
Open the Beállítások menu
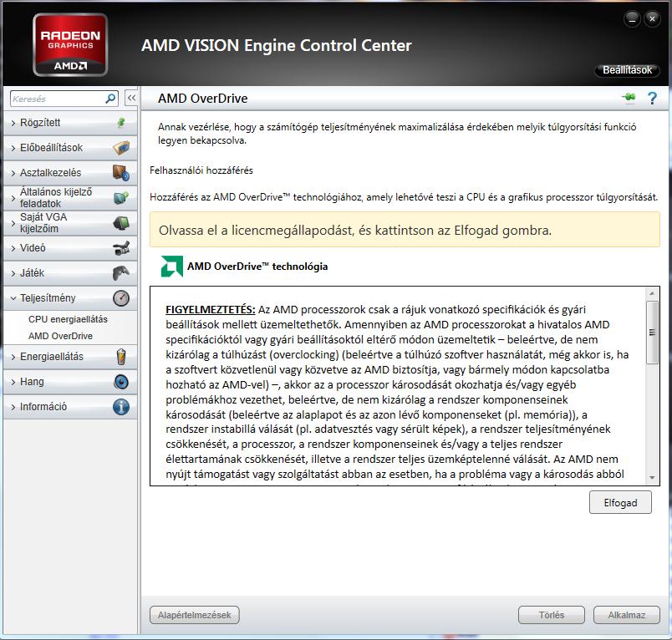[x=627, y=70]
